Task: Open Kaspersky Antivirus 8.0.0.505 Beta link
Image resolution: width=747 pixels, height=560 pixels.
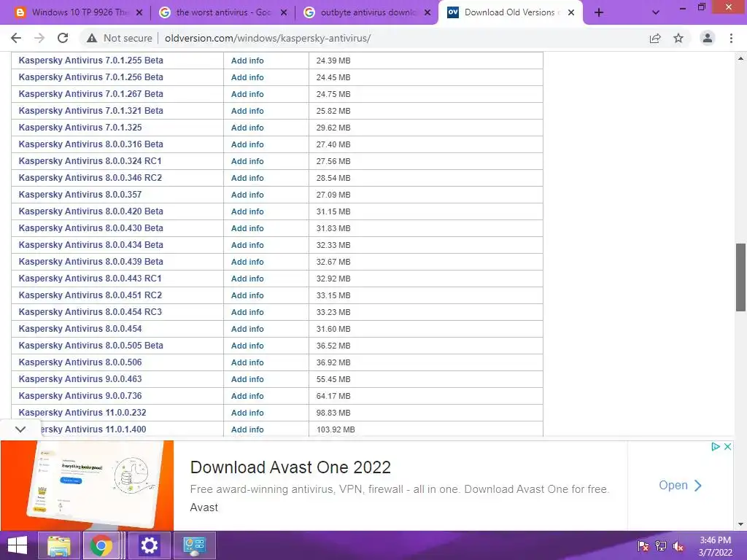Action: pyautogui.click(x=90, y=345)
